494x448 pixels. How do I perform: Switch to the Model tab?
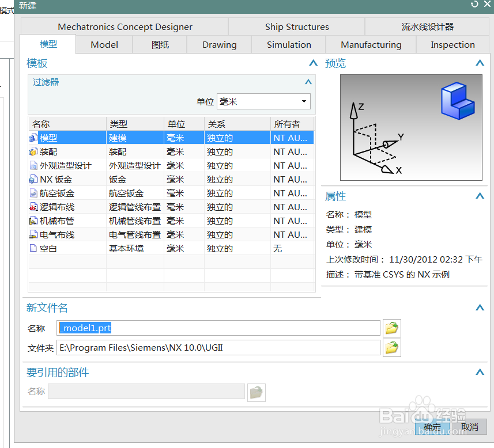[104, 45]
